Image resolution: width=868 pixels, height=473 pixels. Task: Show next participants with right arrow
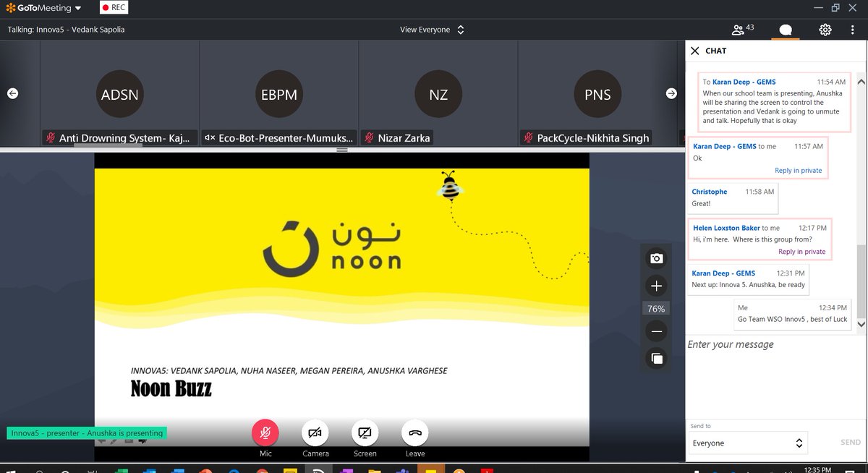[671, 93]
